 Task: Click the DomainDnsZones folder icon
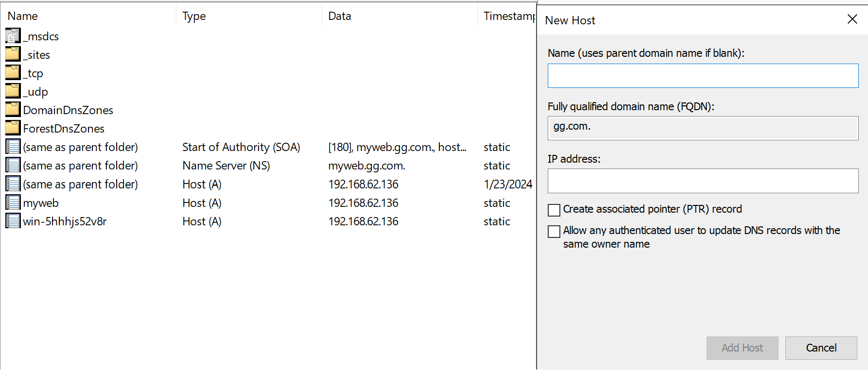coord(13,110)
